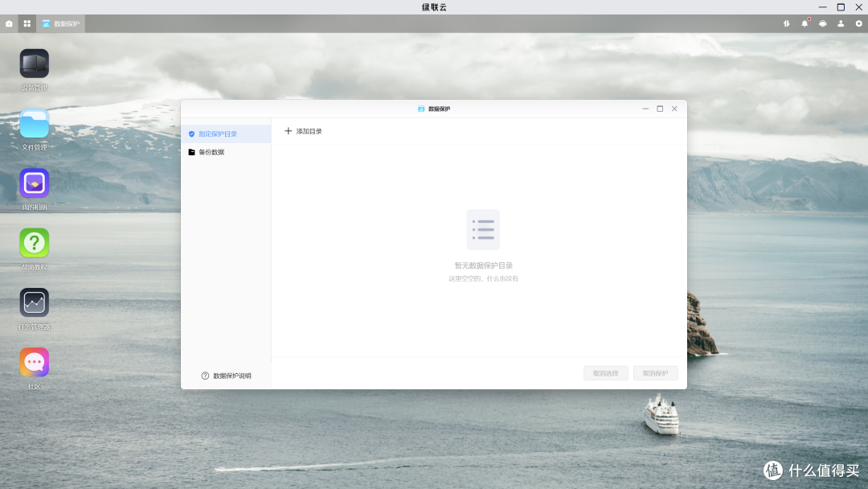
Task: Click the 取消保护 button
Action: (x=656, y=373)
